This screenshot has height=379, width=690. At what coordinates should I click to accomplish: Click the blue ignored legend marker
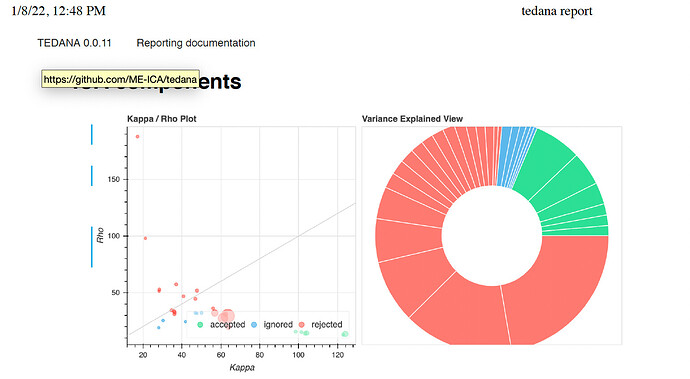[254, 325]
